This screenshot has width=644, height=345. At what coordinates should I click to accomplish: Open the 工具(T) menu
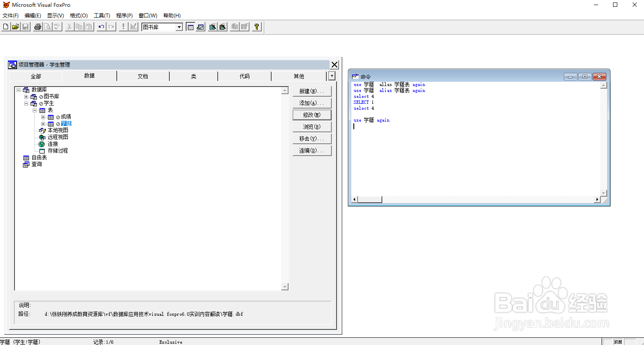[102, 15]
